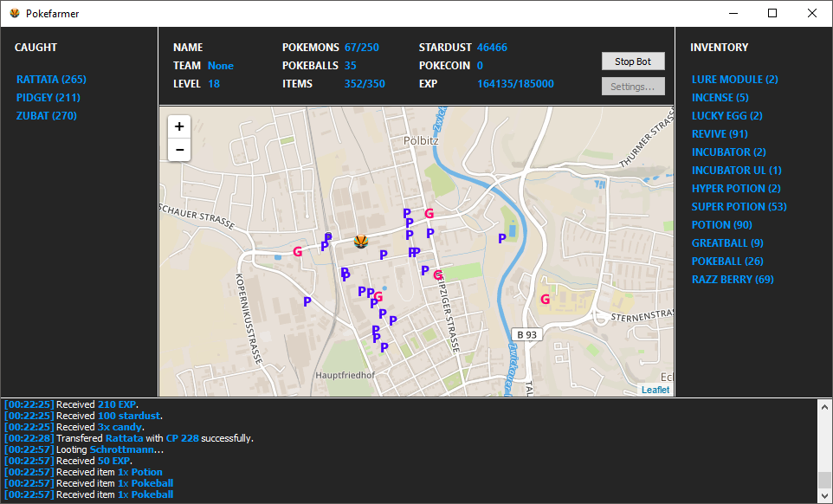Click the topmost gym G marker

(x=429, y=214)
